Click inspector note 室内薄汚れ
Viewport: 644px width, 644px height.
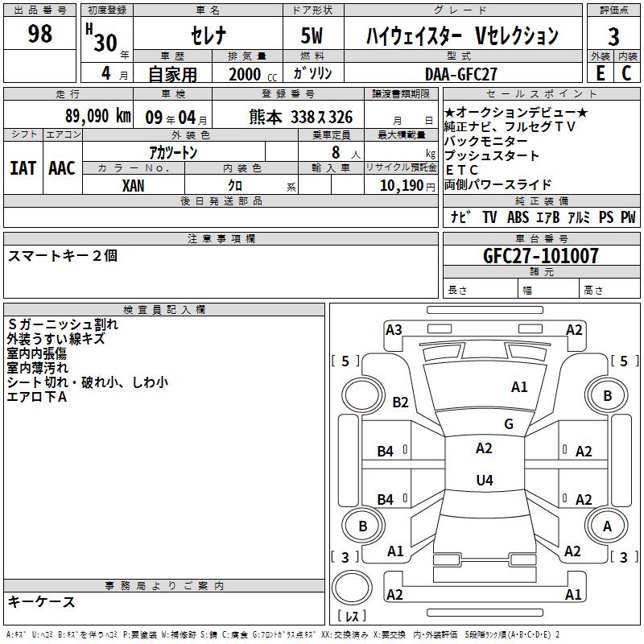(37, 368)
